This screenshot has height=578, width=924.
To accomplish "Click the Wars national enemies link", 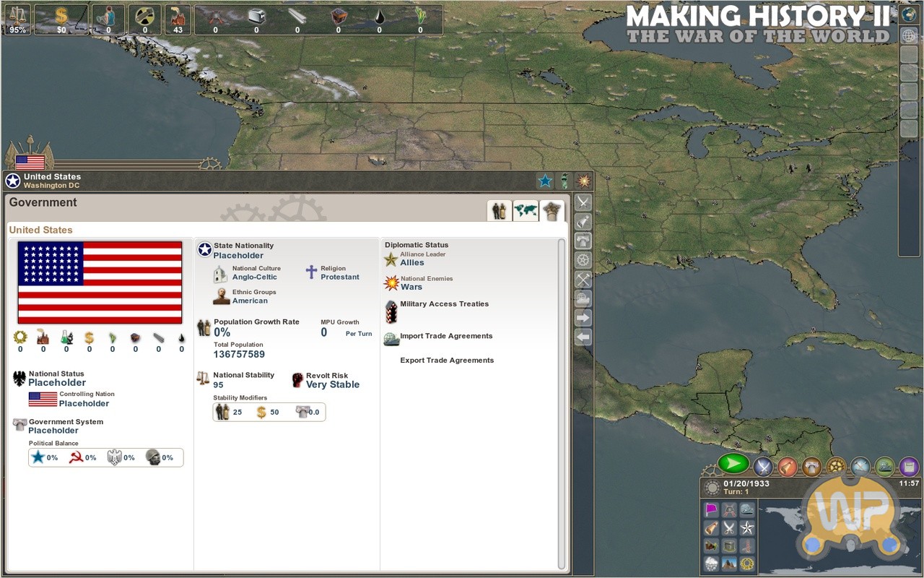I will (411, 287).
